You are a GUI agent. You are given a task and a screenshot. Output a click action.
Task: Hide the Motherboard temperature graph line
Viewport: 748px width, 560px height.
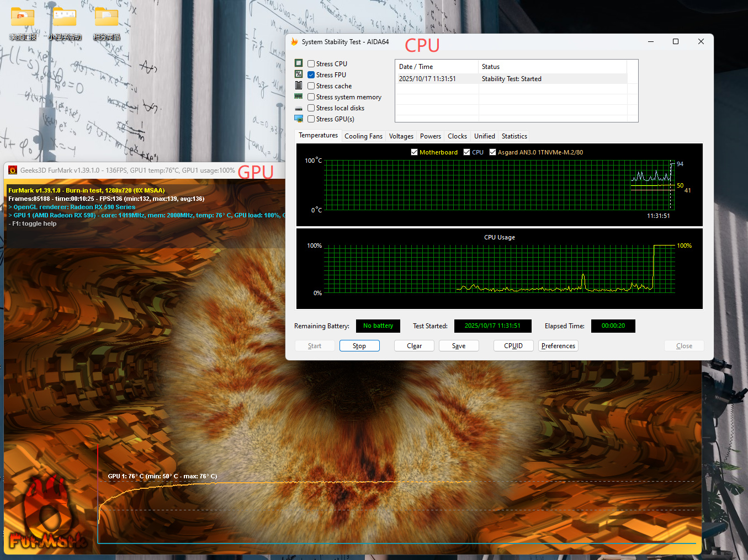click(x=414, y=152)
